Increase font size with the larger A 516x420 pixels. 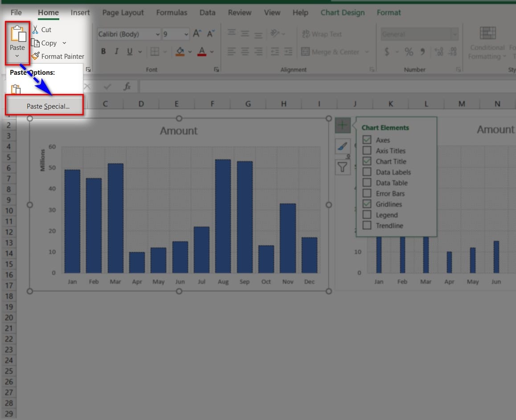pos(197,34)
